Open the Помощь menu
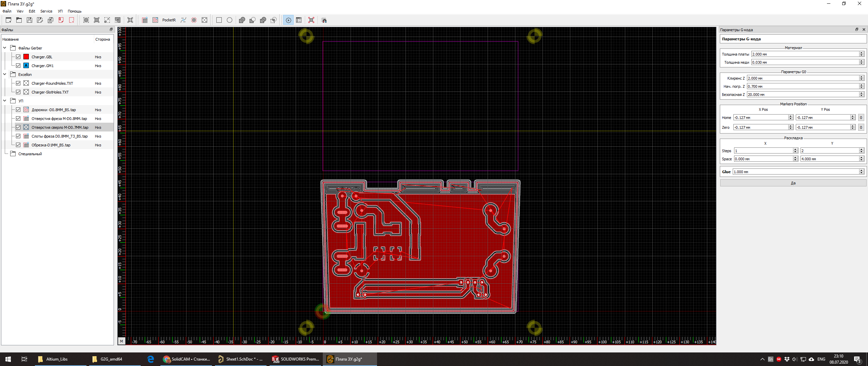Image resolution: width=868 pixels, height=366 pixels. coord(75,11)
